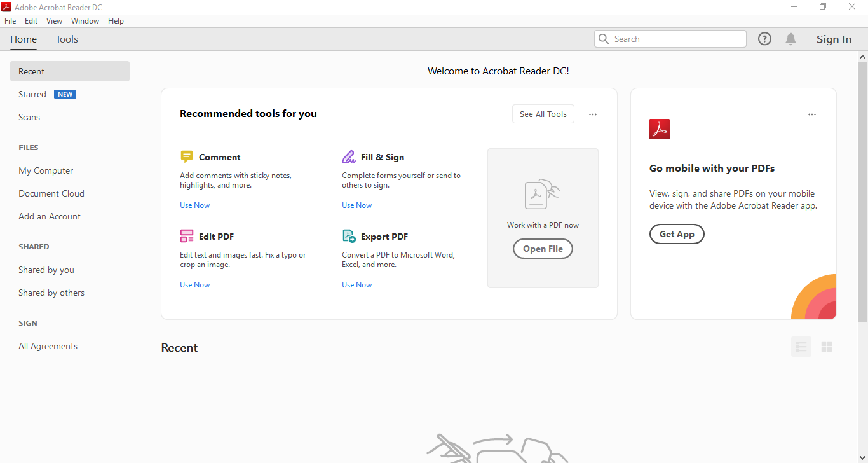The width and height of the screenshot is (868, 463).
Task: Open the Edit menu
Action: click(x=31, y=21)
